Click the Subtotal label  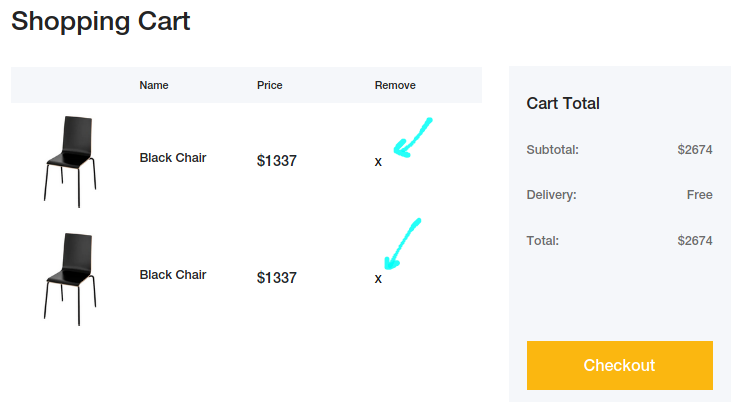pos(552,150)
